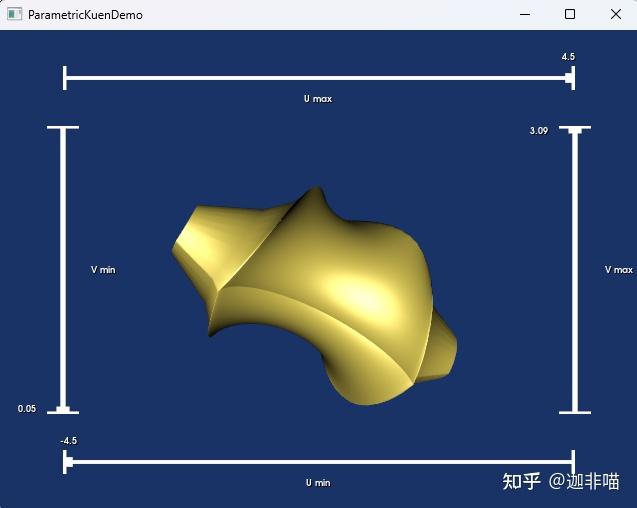
Task: Click the V min slider track middle
Action: pos(63,270)
